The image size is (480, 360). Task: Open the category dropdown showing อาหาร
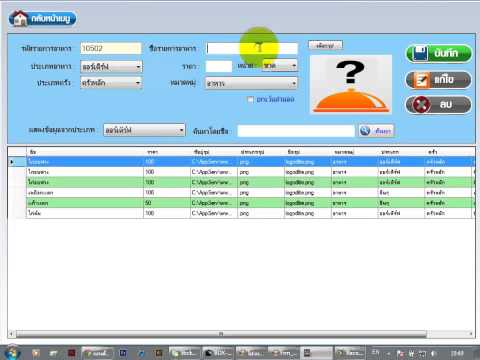point(251,83)
